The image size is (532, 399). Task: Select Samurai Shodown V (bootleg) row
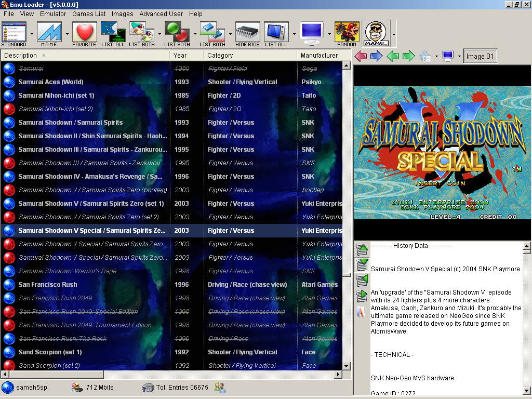point(171,190)
